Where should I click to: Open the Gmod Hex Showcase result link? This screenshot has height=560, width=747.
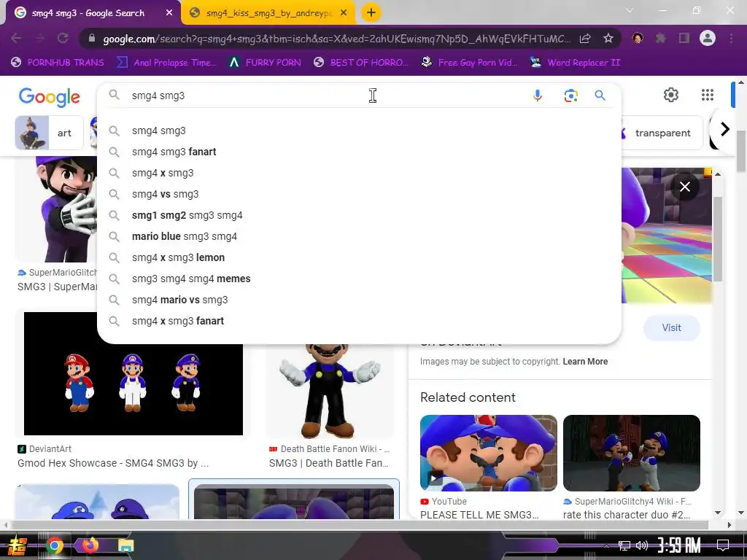point(113,463)
